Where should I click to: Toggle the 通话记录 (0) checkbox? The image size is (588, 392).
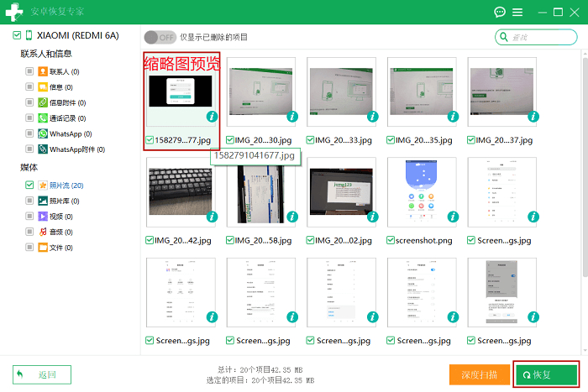29,118
